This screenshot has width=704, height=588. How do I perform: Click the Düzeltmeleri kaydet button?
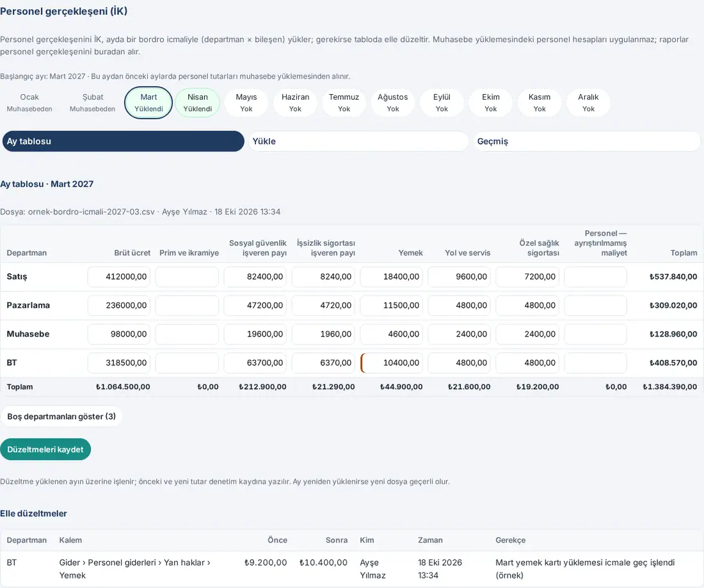pyautogui.click(x=45, y=449)
